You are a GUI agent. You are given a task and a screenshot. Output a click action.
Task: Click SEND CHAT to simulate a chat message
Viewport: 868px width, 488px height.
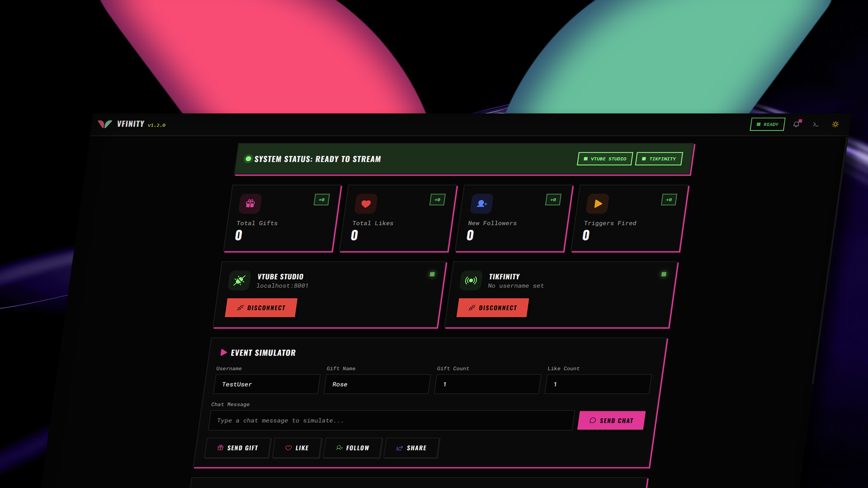tap(611, 420)
